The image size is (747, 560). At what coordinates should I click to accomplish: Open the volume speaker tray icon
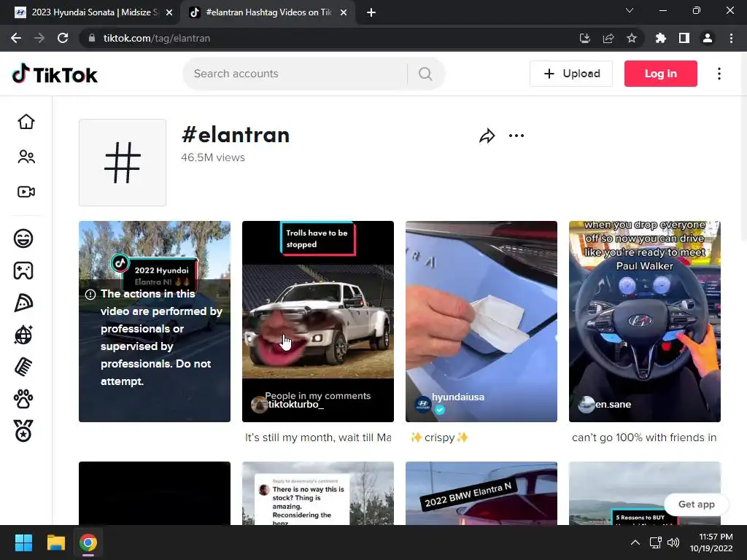pyautogui.click(x=673, y=542)
